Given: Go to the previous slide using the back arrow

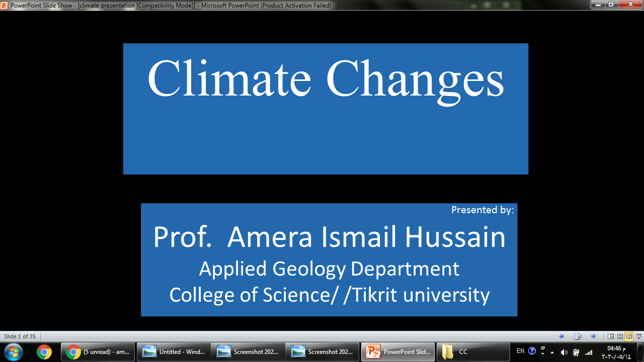Looking at the screenshot, I should pyautogui.click(x=561, y=336).
